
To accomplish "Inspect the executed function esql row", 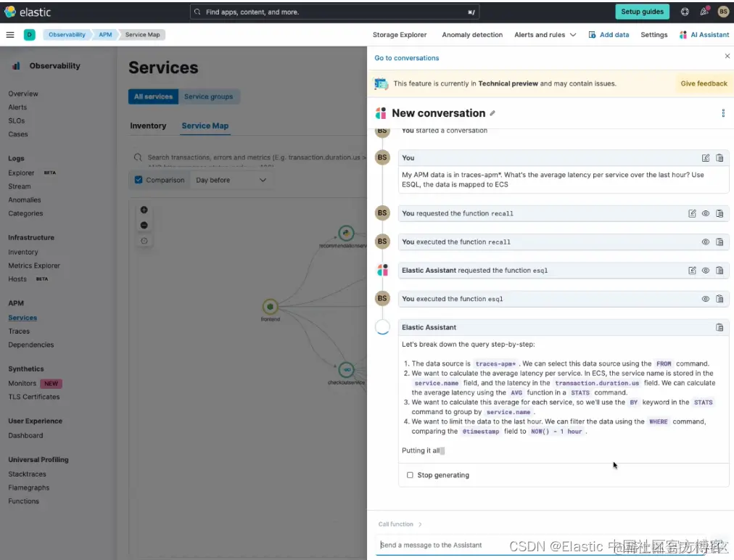I will coord(706,299).
